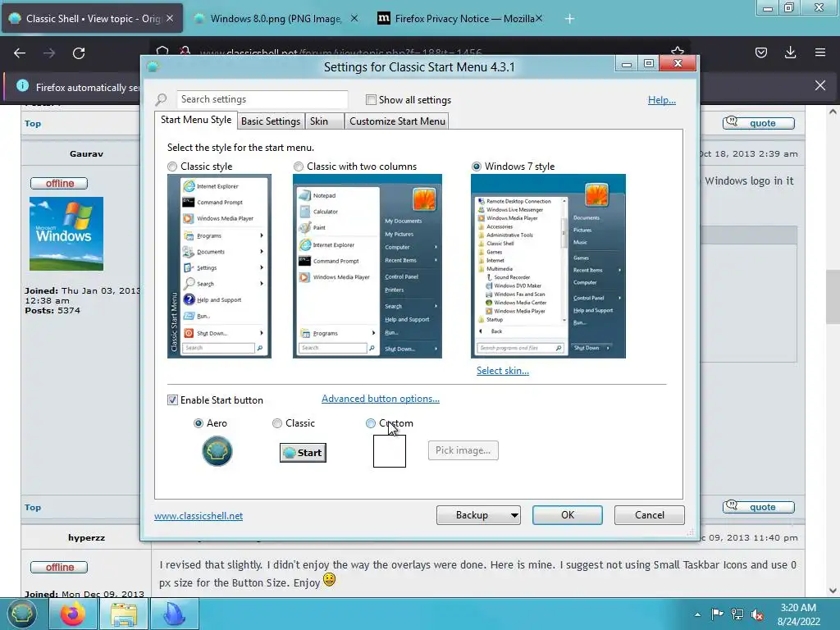Viewport: 840px width, 630px height.
Task: Click Gaurav's Windows XP avatar image
Action: click(x=66, y=234)
